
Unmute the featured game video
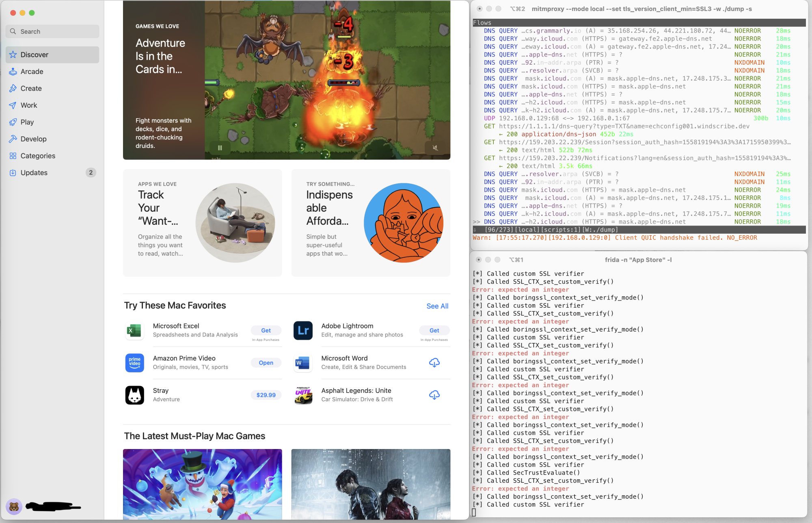pyautogui.click(x=435, y=148)
